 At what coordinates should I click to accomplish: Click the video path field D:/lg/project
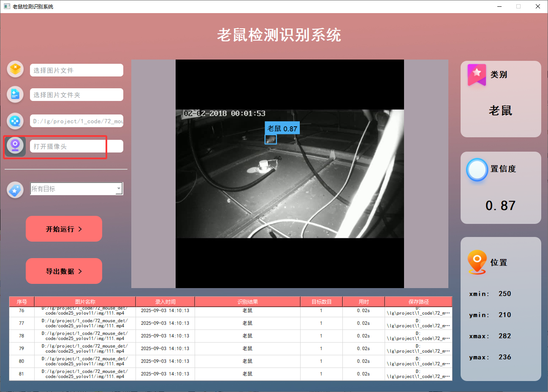[76, 121]
